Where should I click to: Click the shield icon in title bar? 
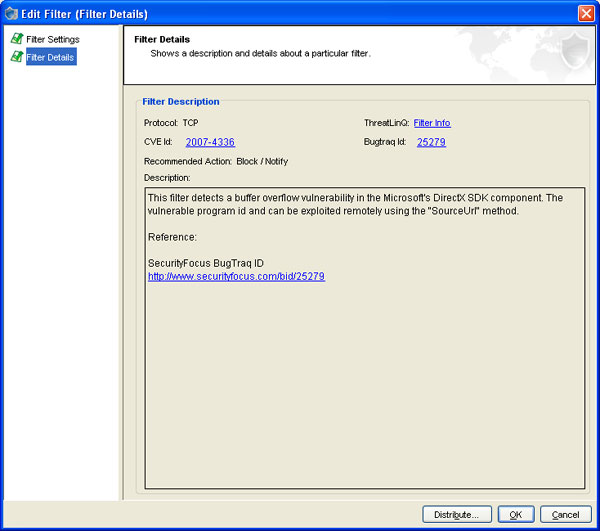point(11,14)
